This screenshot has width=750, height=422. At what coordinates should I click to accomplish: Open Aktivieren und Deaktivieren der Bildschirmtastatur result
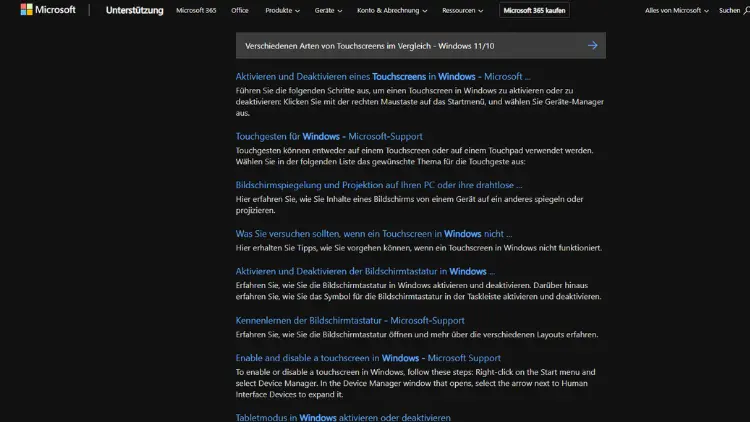click(365, 271)
